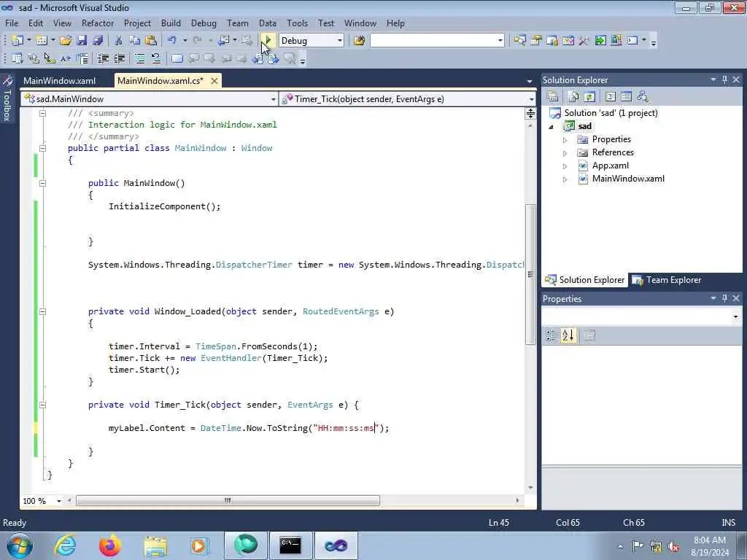The height and width of the screenshot is (560, 747).
Task: Click the Save All toolbar icon
Action: click(98, 41)
